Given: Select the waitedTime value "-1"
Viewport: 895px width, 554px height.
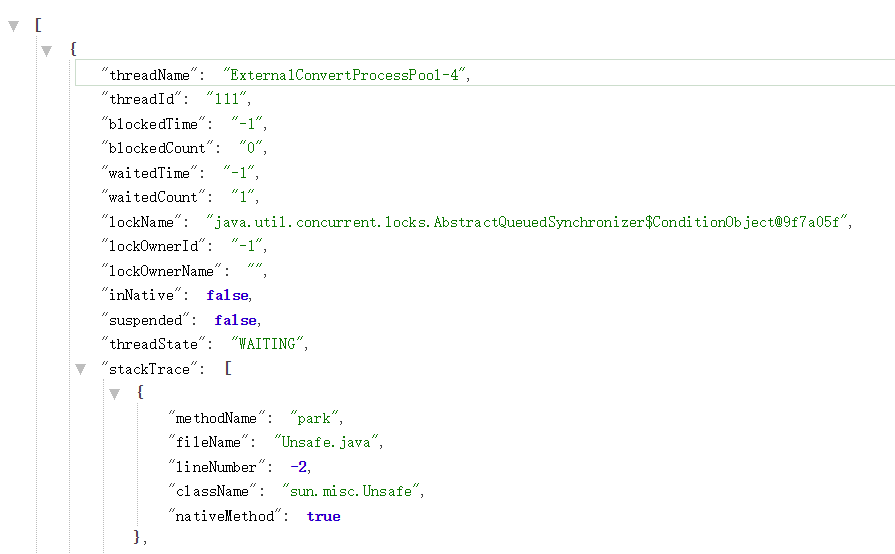Looking at the screenshot, I should click(239, 172).
